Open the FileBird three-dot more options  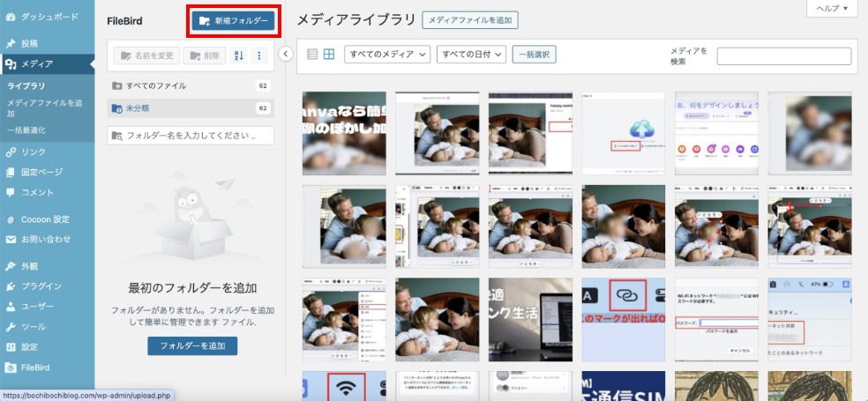click(x=259, y=56)
